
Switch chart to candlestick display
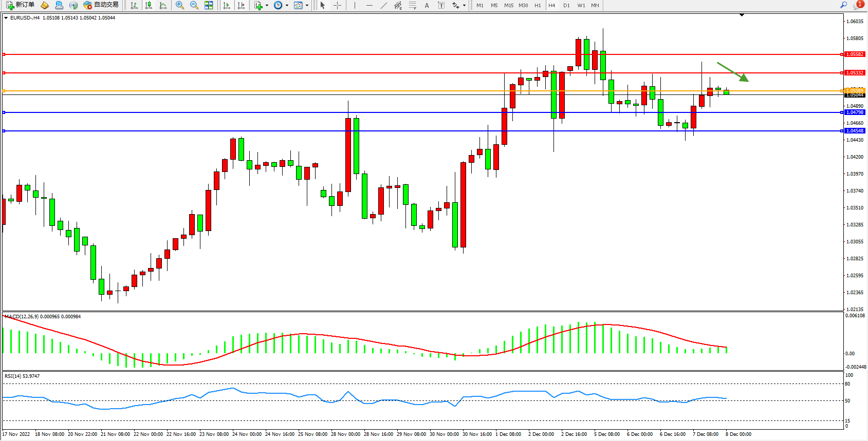coord(149,5)
